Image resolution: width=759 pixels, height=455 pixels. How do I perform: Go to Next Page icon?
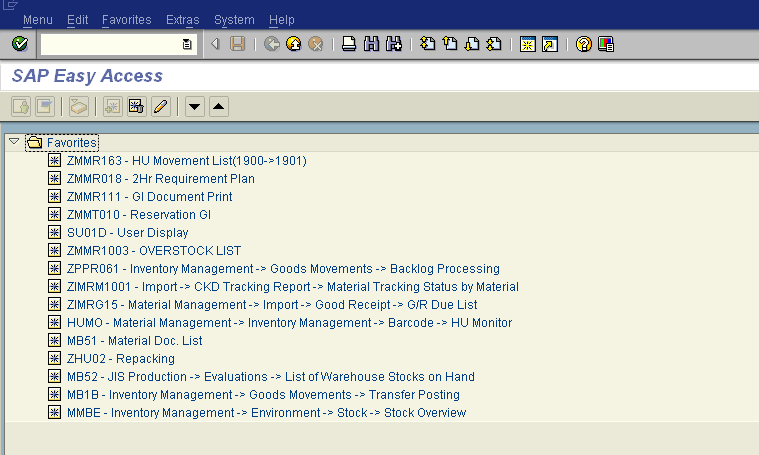472,44
